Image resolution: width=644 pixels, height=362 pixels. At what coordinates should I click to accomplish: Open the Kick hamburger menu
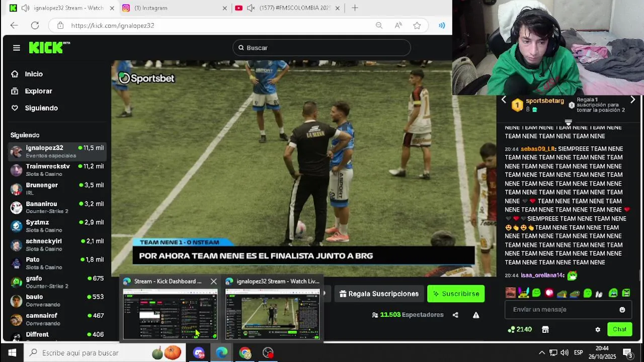[x=17, y=48]
